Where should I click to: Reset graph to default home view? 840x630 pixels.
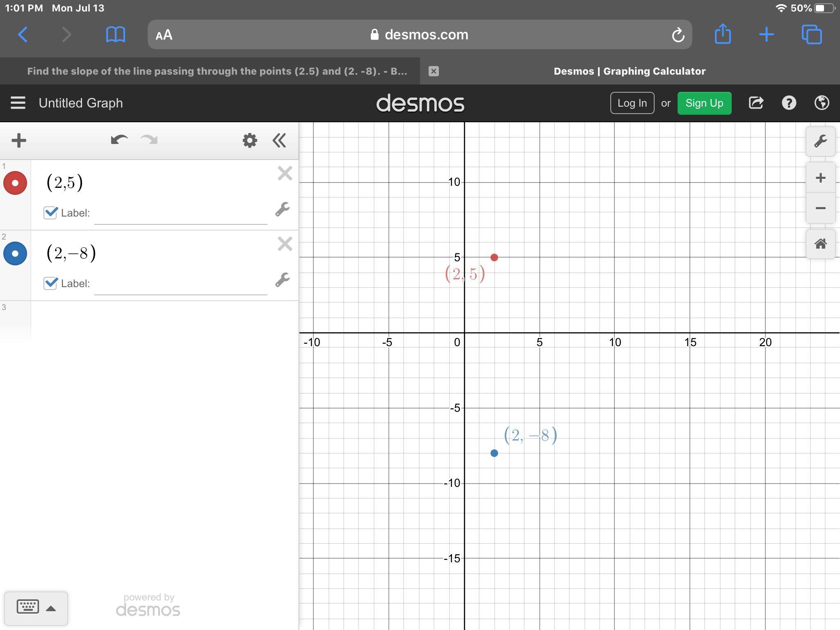click(x=820, y=244)
